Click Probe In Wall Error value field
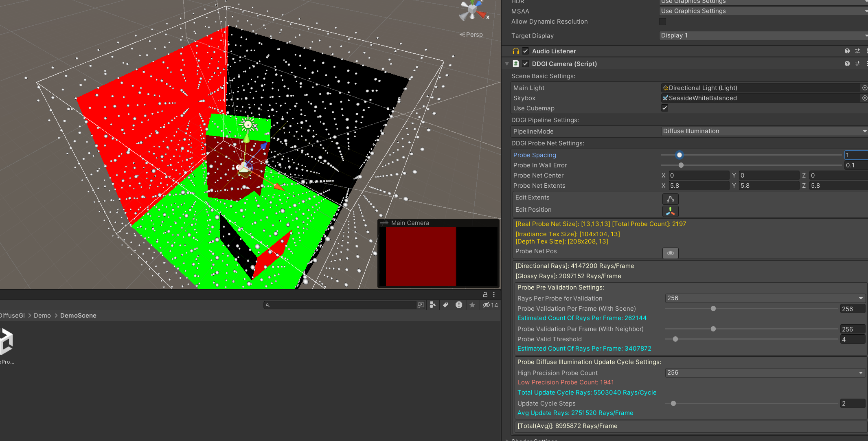 856,165
